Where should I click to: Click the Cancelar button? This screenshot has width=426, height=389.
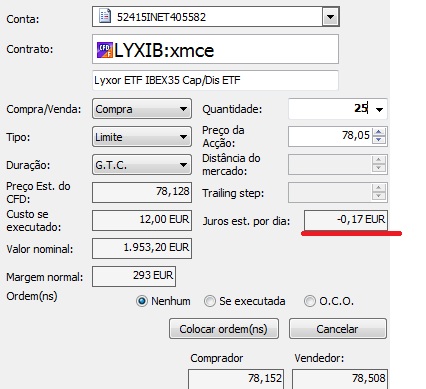click(x=338, y=329)
